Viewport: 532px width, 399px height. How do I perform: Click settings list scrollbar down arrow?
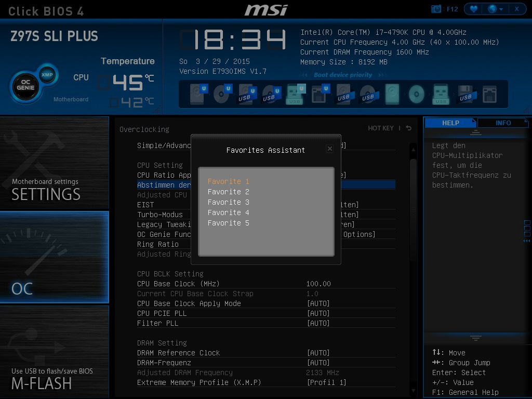point(413,391)
